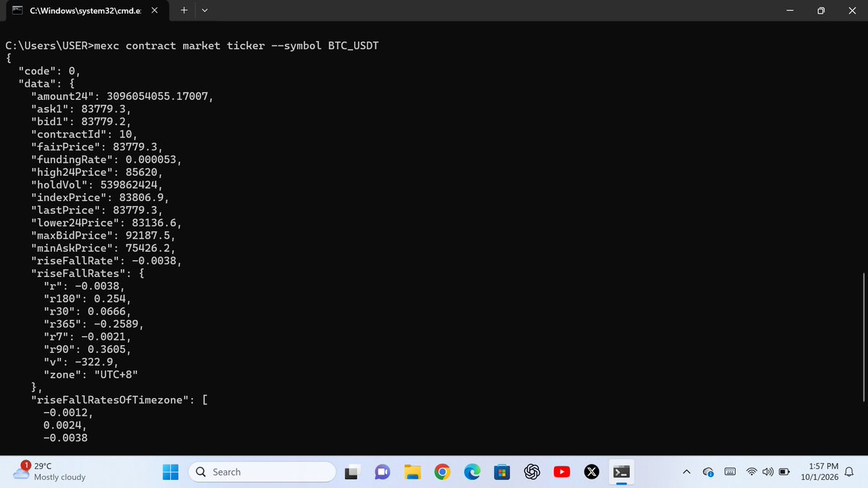The width and height of the screenshot is (868, 488).
Task: Click the "holdVol": 539862424 line
Action: pos(96,185)
